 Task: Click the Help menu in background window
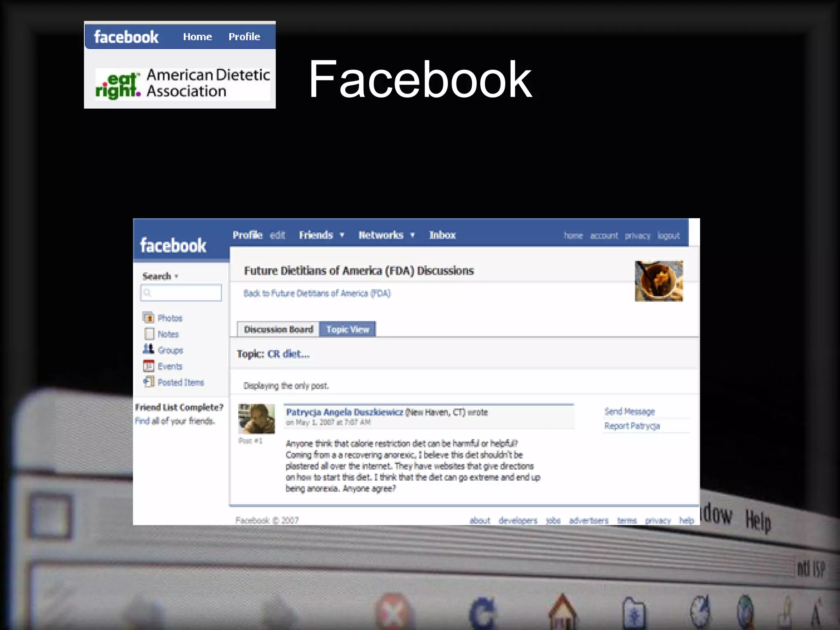pyautogui.click(x=758, y=521)
